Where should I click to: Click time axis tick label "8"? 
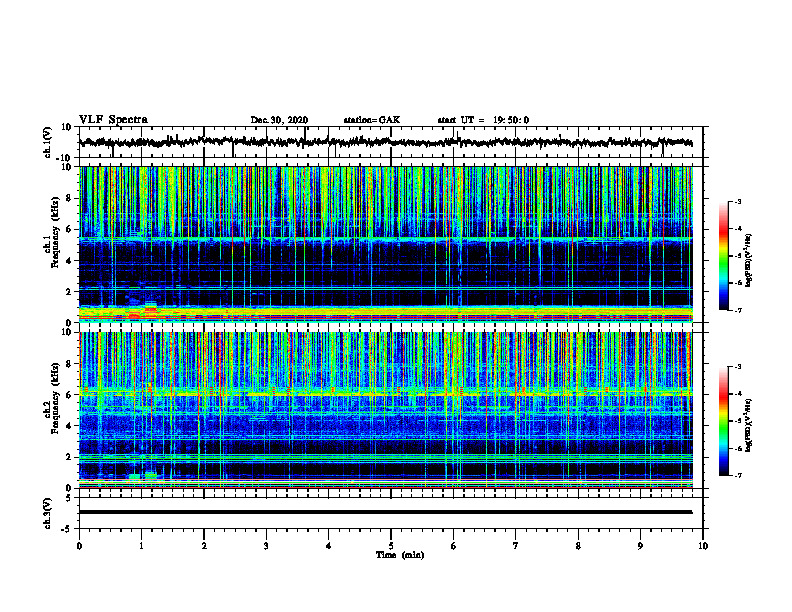(x=578, y=546)
